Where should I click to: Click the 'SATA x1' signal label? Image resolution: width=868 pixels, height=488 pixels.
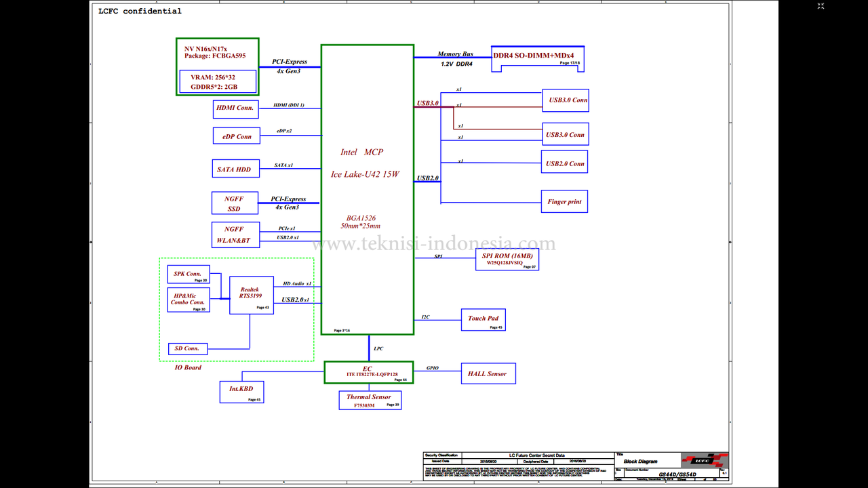pyautogui.click(x=283, y=165)
